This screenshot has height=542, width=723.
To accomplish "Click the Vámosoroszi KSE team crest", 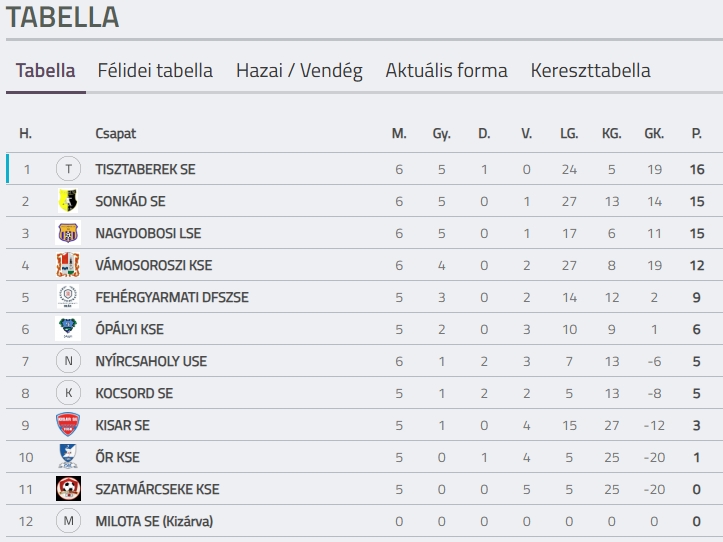I will [68, 265].
